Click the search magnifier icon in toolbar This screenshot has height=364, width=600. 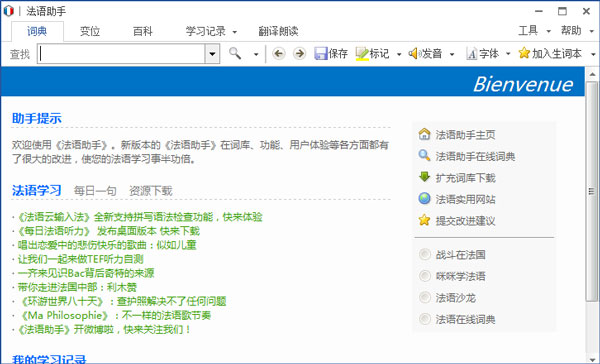click(x=235, y=53)
